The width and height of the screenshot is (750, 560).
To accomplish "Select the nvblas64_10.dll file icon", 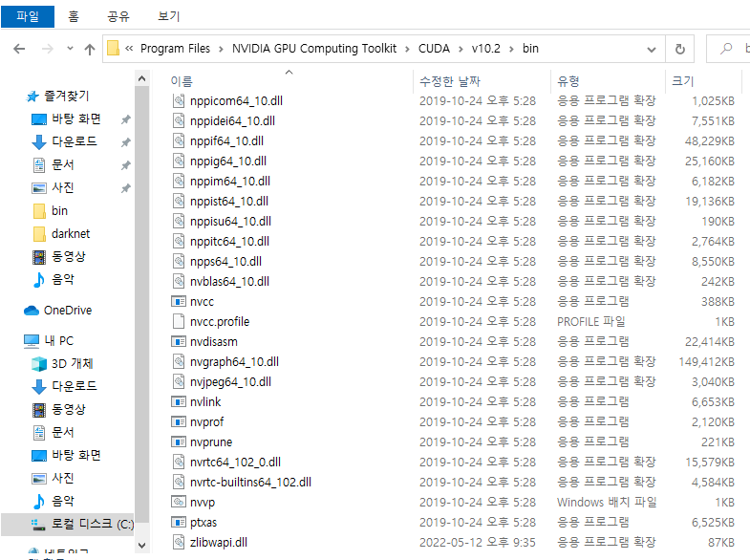I will click(x=179, y=282).
